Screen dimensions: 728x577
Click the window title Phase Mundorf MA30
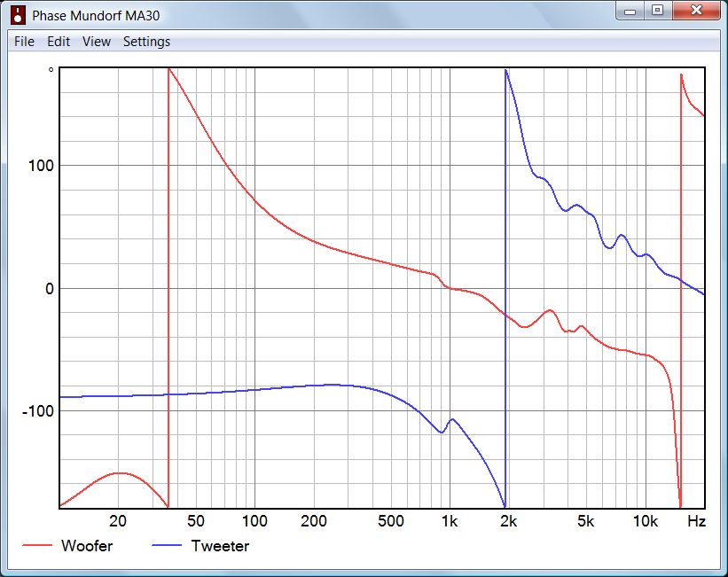96,16
